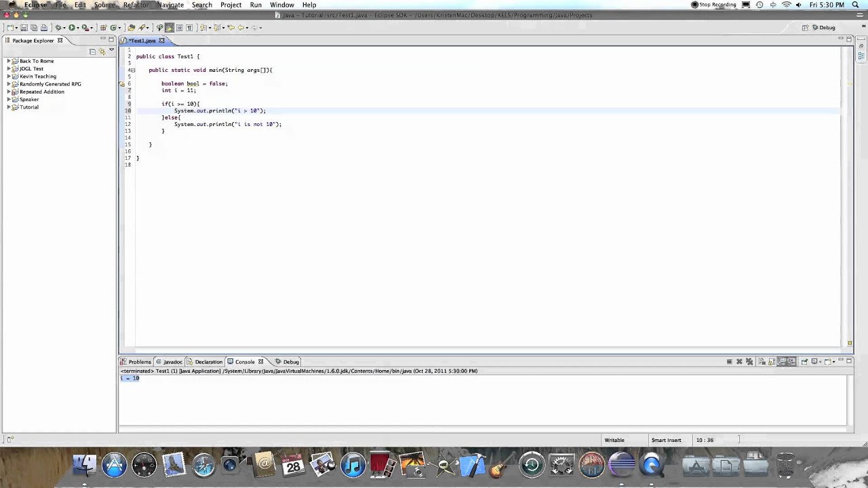Toggle Show Whitespace Characters icon
Screen dimensions: 868x488
[189, 28]
